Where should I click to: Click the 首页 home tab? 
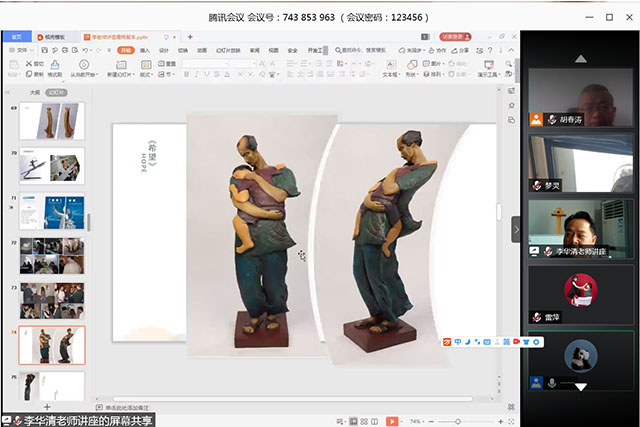16,37
